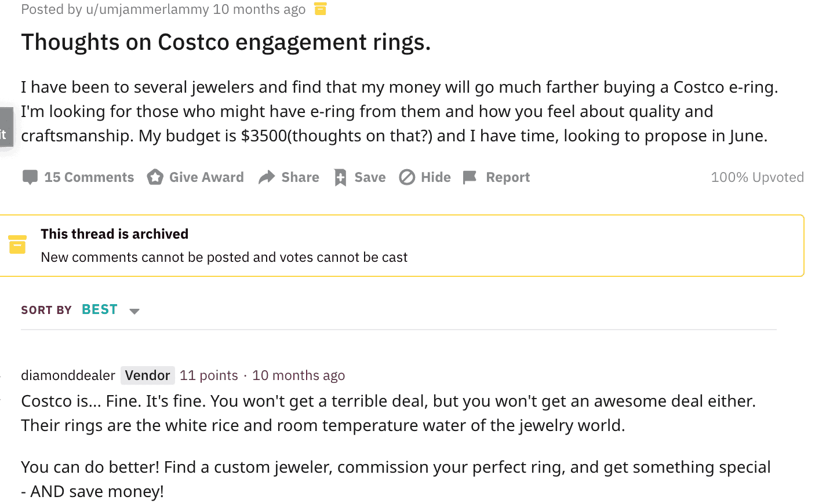
Task: Click the yellow archive icon beside the post timestamp
Action: [320, 9]
